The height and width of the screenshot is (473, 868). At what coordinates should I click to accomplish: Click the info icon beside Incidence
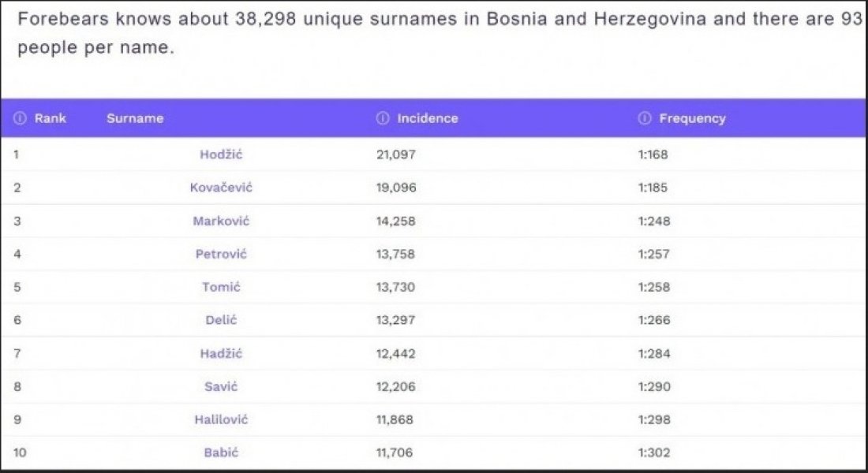pyautogui.click(x=383, y=118)
